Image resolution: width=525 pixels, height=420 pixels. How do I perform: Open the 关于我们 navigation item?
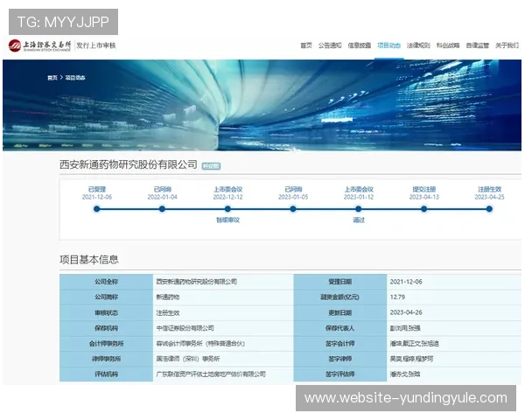click(x=507, y=45)
